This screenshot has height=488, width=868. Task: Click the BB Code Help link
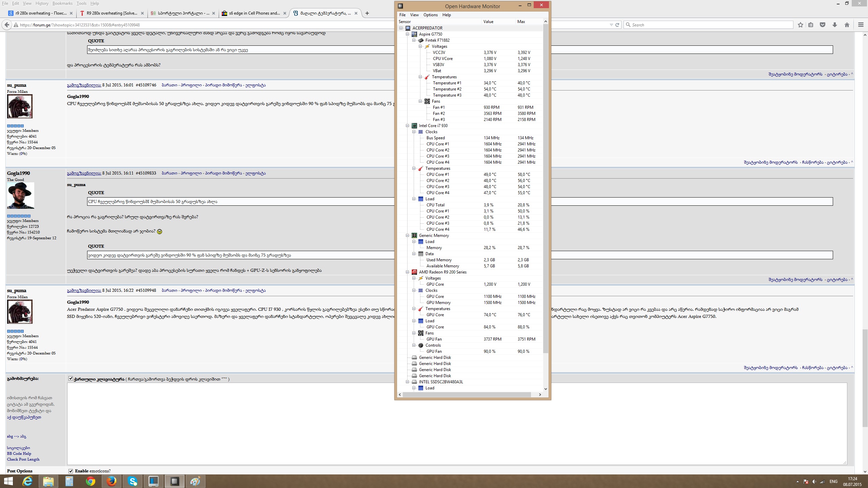coord(19,453)
